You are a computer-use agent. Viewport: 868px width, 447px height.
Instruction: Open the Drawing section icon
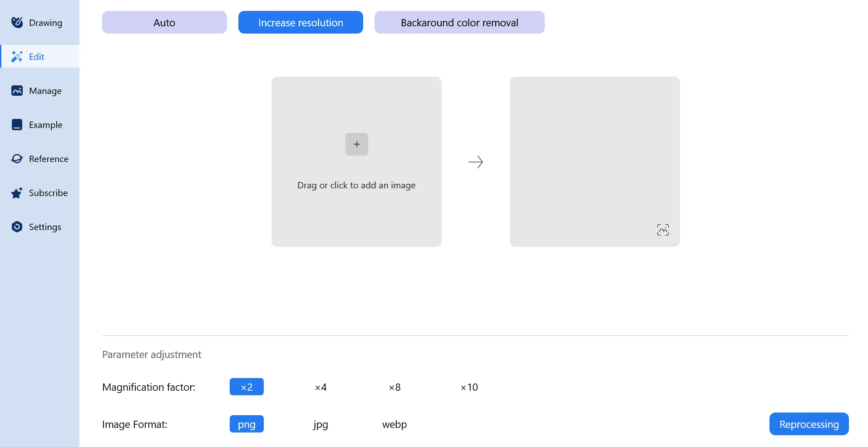pyautogui.click(x=17, y=22)
